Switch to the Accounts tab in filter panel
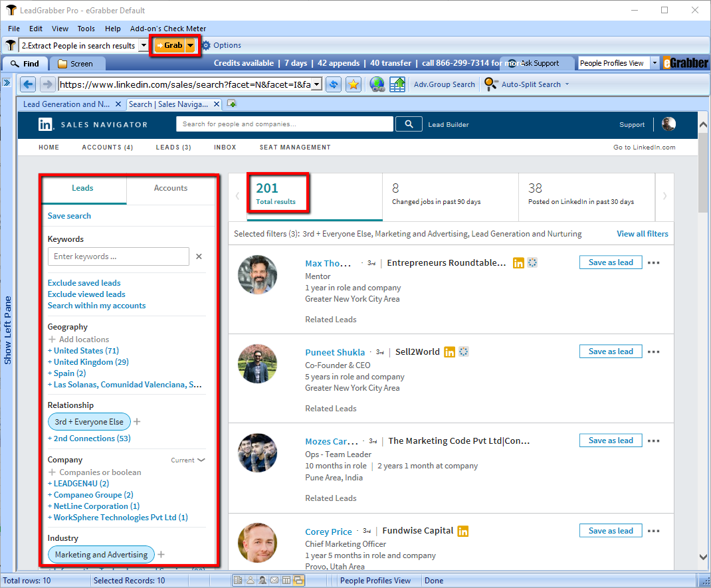This screenshot has width=711, height=588. [171, 188]
